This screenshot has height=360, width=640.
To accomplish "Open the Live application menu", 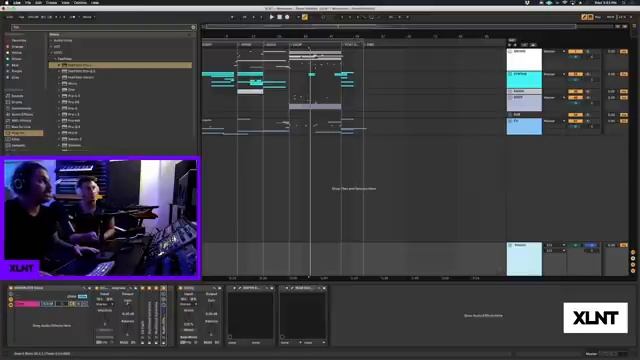I will pyautogui.click(x=17, y=2).
